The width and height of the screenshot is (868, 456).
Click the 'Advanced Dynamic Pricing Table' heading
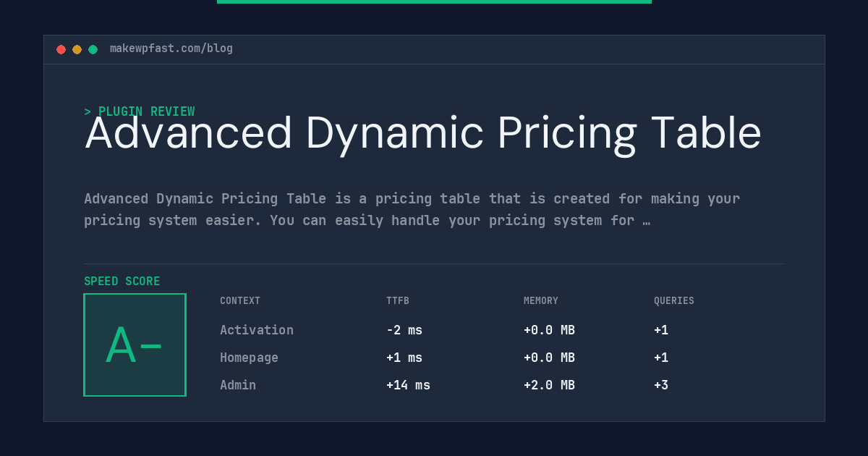pyautogui.click(x=423, y=134)
